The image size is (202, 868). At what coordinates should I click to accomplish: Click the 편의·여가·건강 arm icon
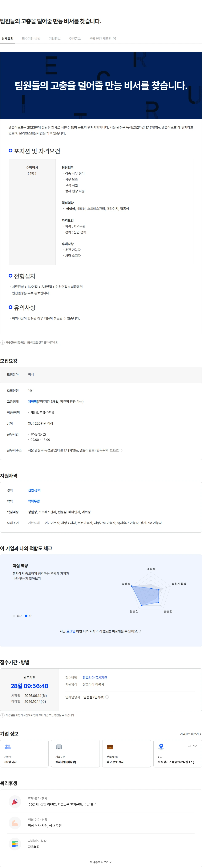coord(15,822)
